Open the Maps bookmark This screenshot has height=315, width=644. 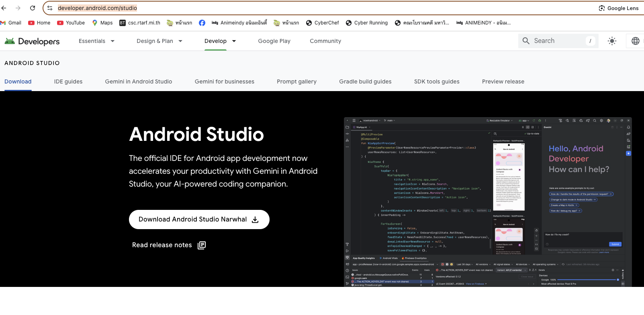tap(102, 23)
